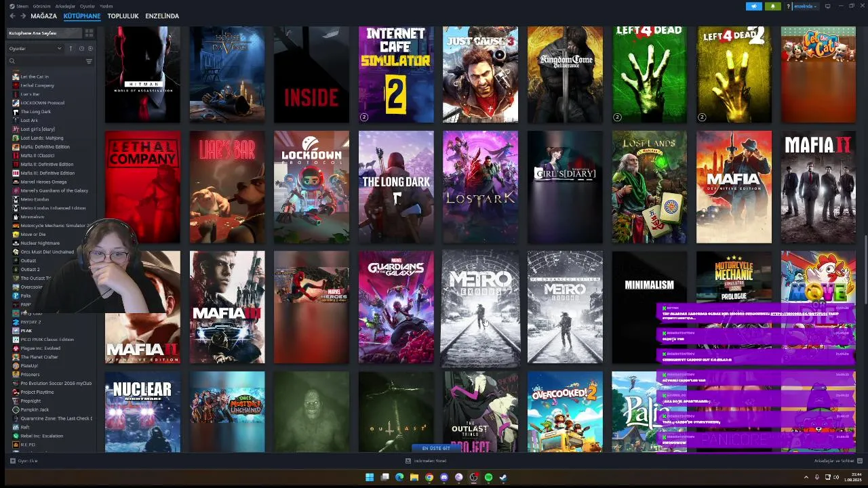Viewport: 868px width, 488px height.
Task: Show recent activity clock icon
Action: pos(81,48)
